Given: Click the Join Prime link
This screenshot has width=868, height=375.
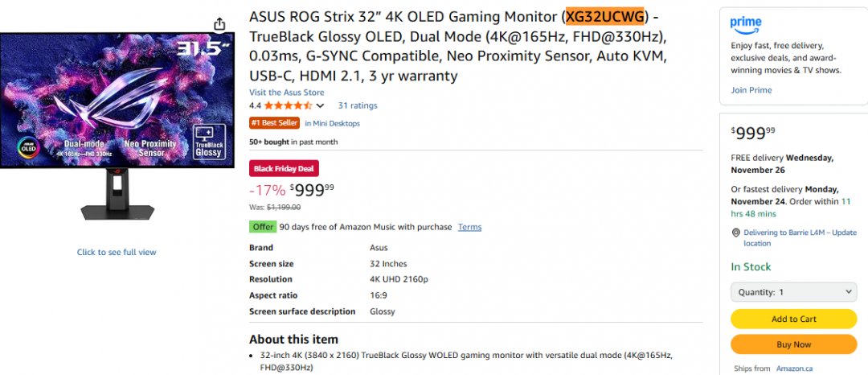Looking at the screenshot, I should (x=751, y=90).
